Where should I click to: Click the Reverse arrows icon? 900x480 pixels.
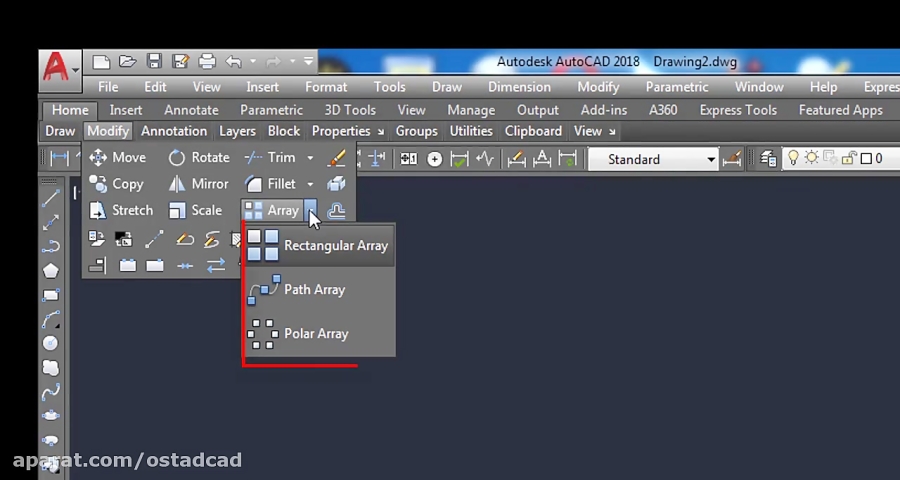tap(216, 266)
